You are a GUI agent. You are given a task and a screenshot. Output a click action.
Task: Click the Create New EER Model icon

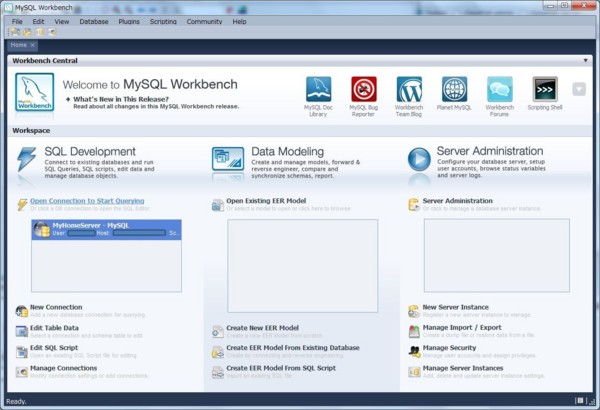218,332
